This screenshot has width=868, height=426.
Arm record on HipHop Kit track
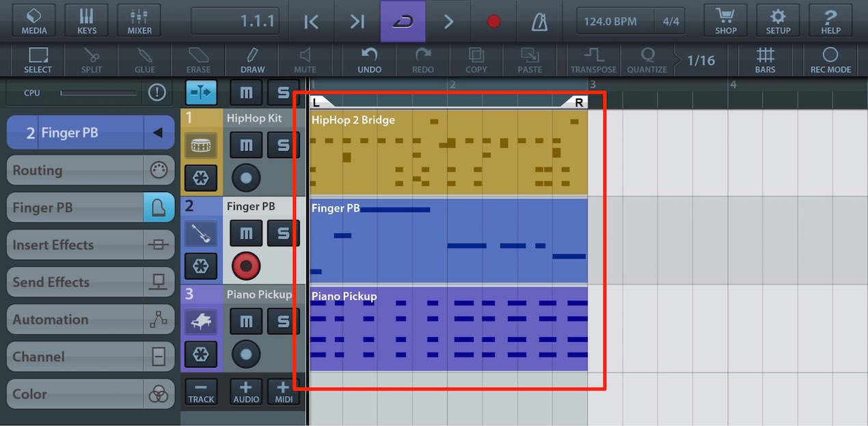click(x=246, y=178)
